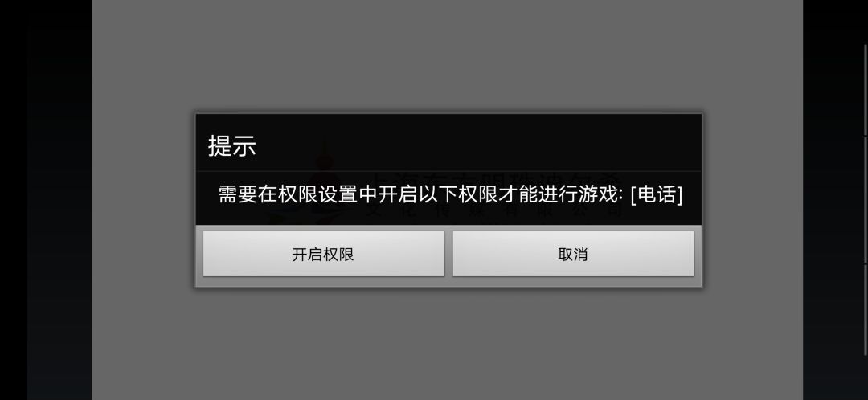Click the 提示 dialog title

[x=232, y=145]
